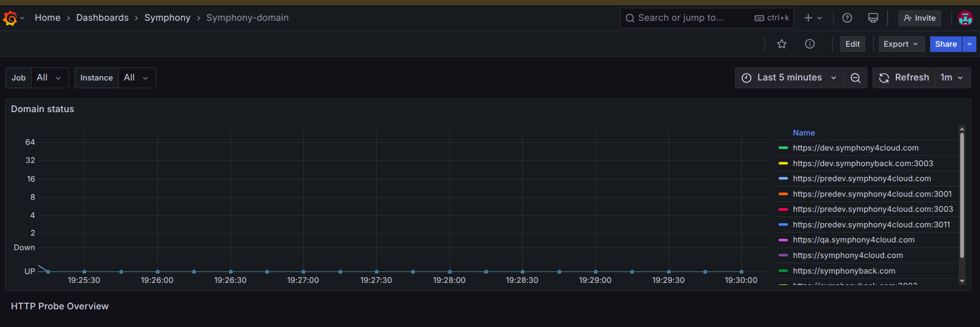Go to the Home breadcrumb
The height and width of the screenshot is (327, 980).
click(48, 18)
